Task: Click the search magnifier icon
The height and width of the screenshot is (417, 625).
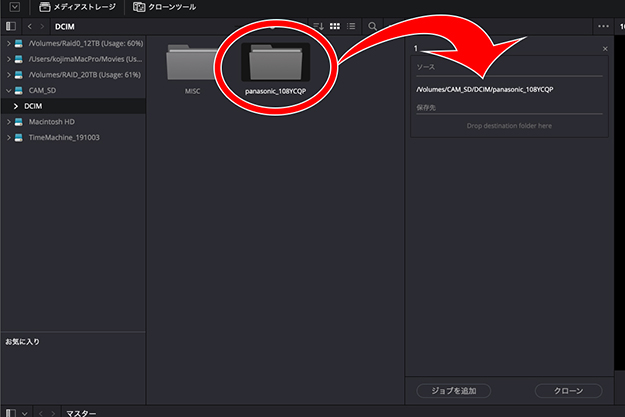Action: click(x=372, y=25)
